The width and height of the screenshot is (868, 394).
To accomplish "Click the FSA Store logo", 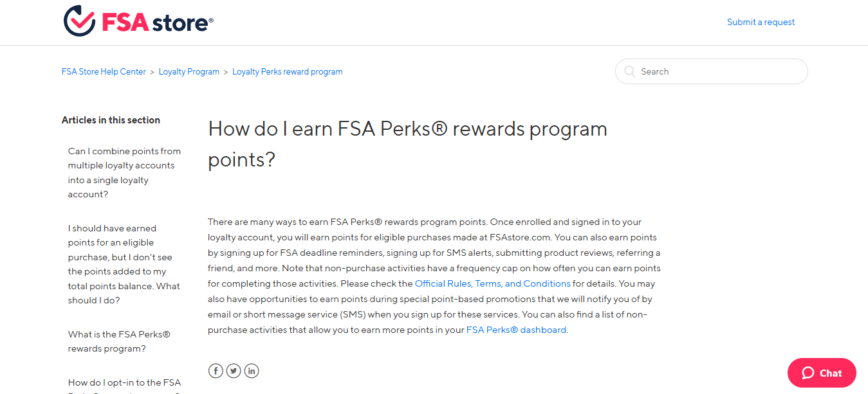I will (138, 21).
